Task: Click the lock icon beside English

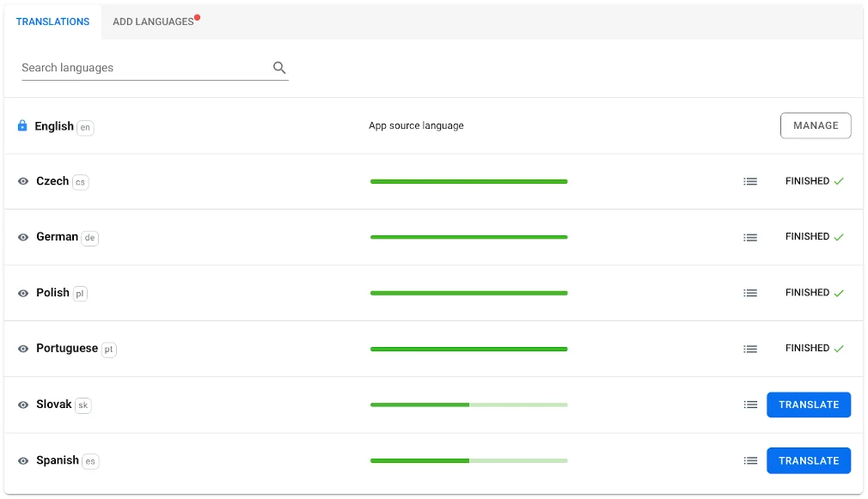Action: [x=23, y=126]
